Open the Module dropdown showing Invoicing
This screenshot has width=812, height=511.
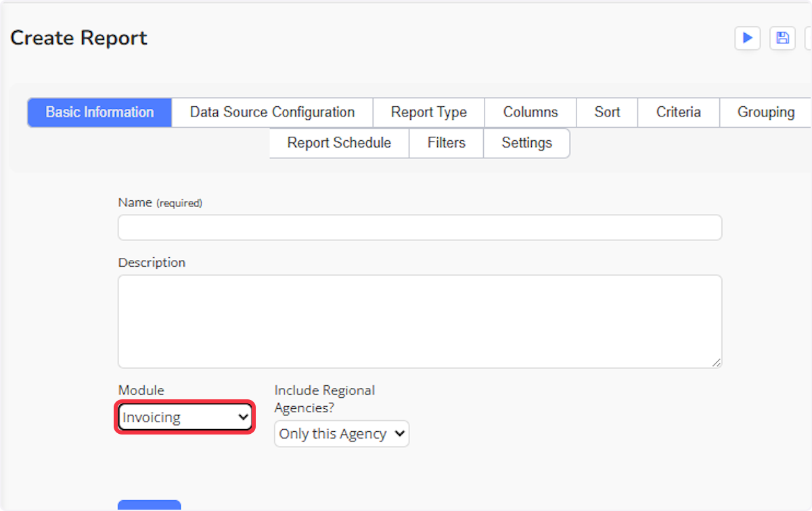click(x=185, y=418)
